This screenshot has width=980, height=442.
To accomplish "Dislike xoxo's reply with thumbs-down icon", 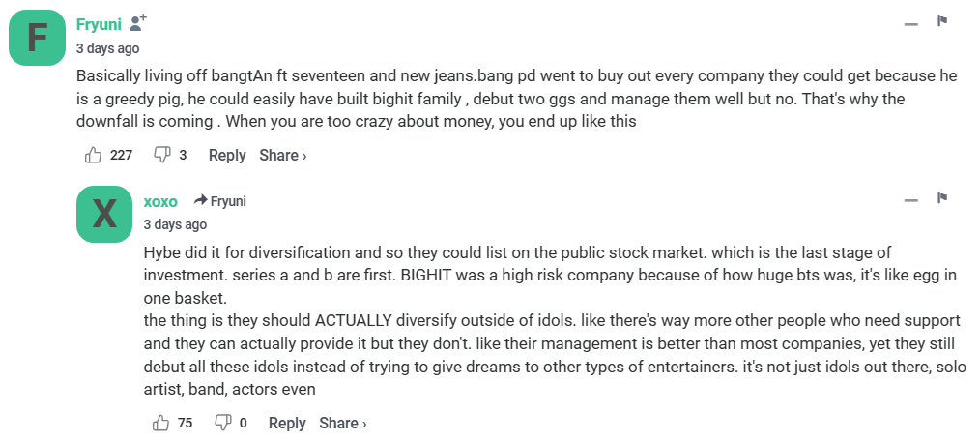I will (x=222, y=423).
